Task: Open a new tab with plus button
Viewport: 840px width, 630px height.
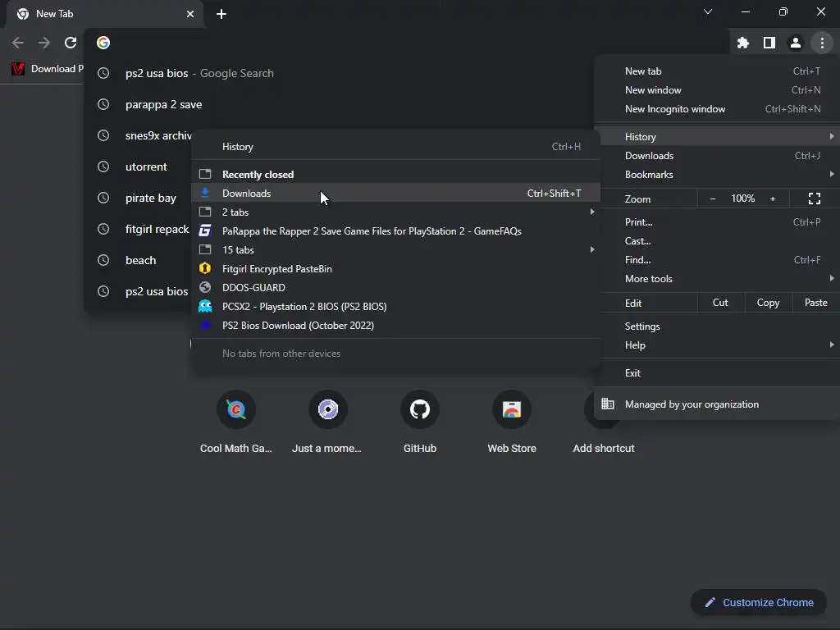Action: coord(221,14)
